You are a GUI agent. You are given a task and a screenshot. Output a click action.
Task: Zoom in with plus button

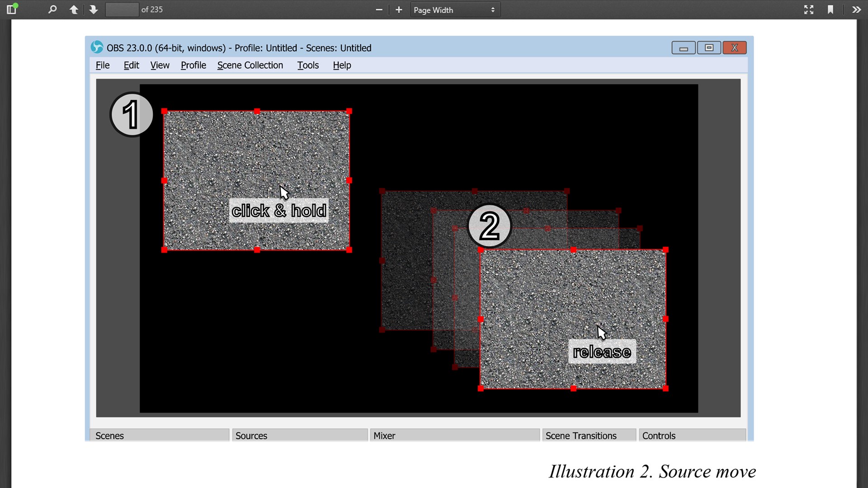click(399, 9)
